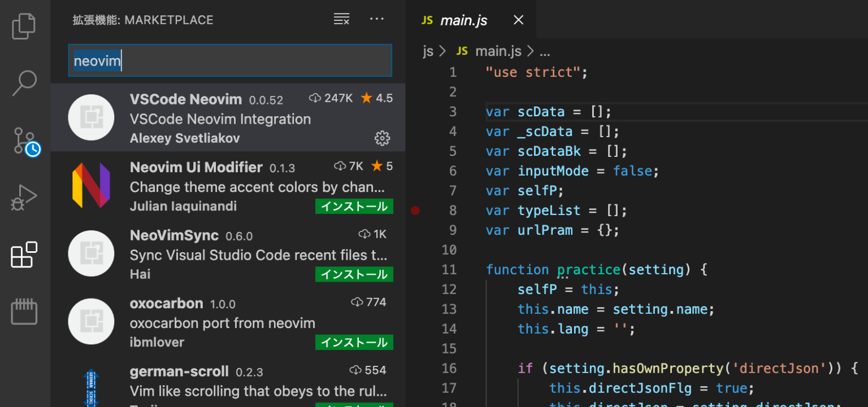This screenshot has height=407, width=868.
Task: Open the gear settings for VSCode Neovim extension
Action: [x=382, y=138]
